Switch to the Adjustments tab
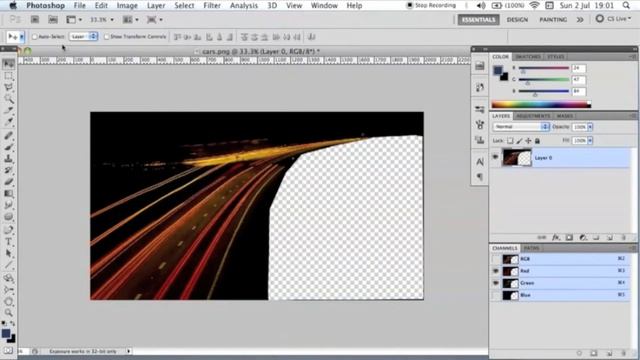This screenshot has height=360, width=640. (x=533, y=116)
